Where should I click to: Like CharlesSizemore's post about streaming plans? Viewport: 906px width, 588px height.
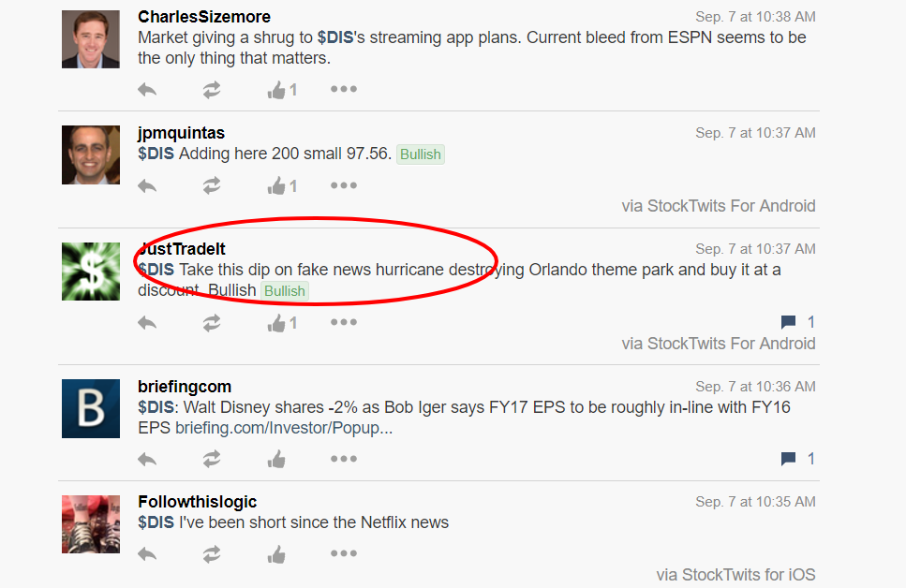pyautogui.click(x=276, y=90)
